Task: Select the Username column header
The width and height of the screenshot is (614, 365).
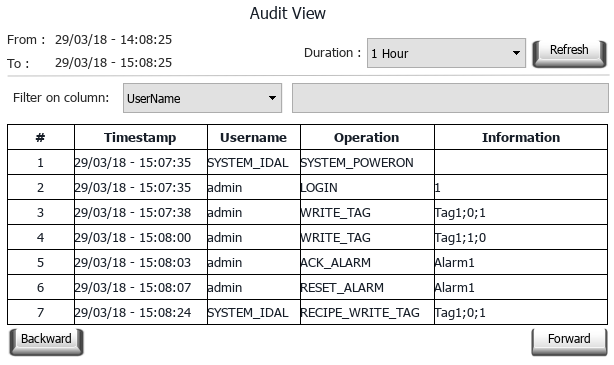Action: pyautogui.click(x=254, y=137)
